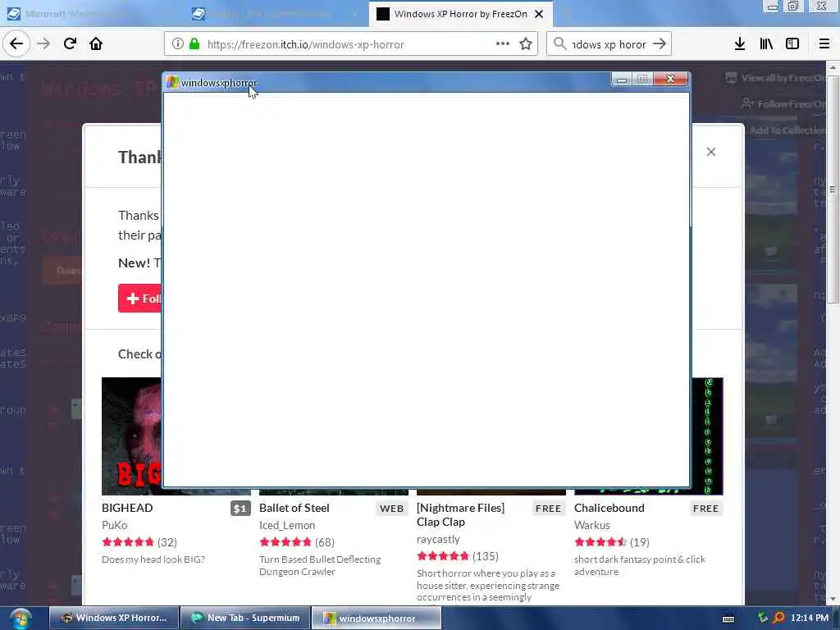
Task: Open the page actions three-dot menu
Action: [503, 43]
